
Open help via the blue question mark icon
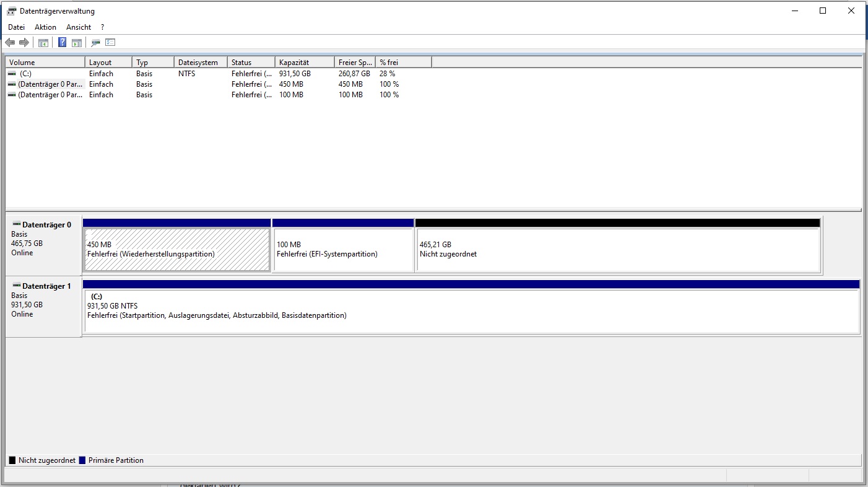(63, 43)
